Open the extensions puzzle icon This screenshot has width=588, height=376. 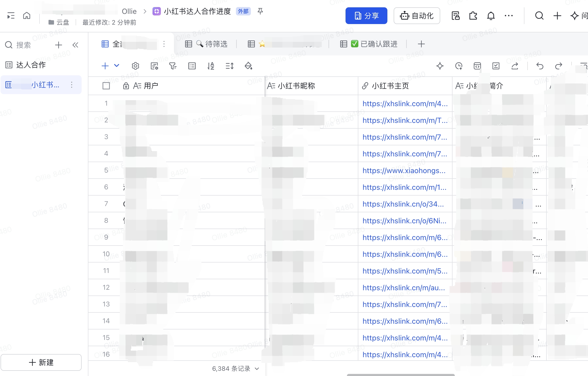tap(473, 16)
